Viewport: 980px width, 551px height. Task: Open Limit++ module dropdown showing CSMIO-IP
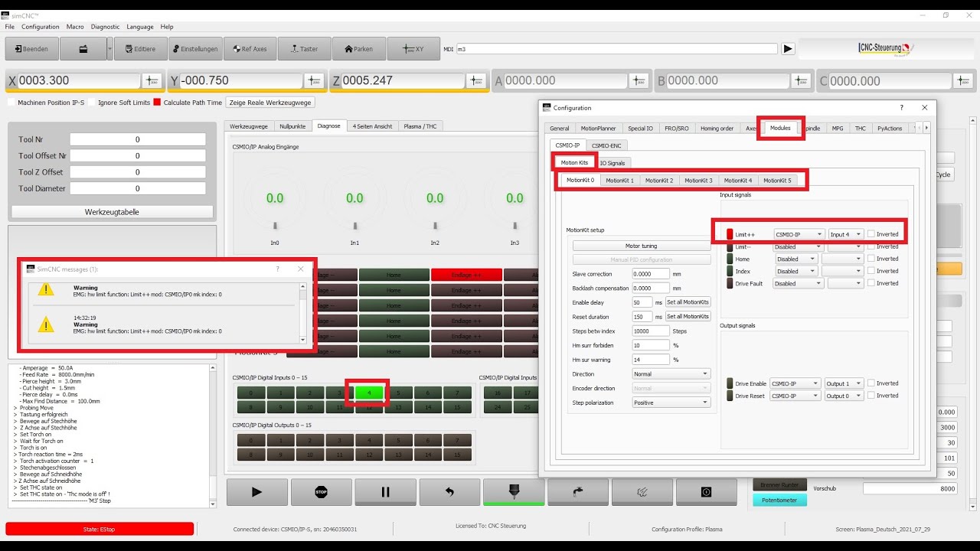point(799,234)
